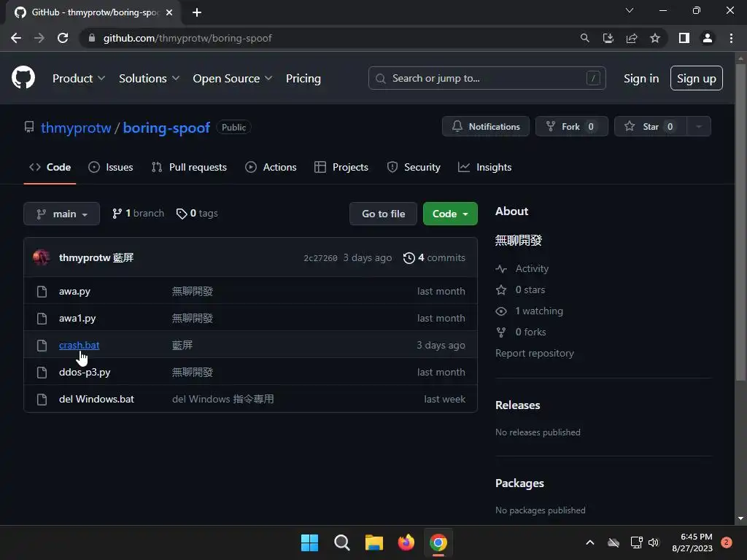Image resolution: width=747 pixels, height=560 pixels.
Task: Open the Security tab
Action: pos(414,167)
